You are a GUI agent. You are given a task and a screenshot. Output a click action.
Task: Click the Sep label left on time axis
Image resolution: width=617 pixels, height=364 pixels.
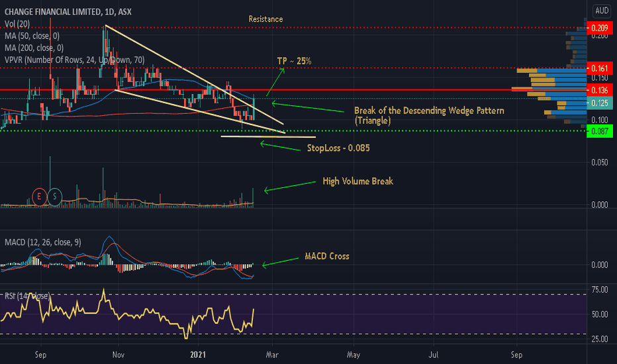(40, 355)
